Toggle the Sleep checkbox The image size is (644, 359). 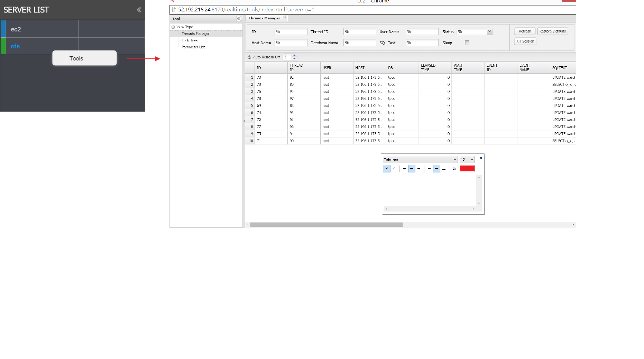coord(467,43)
